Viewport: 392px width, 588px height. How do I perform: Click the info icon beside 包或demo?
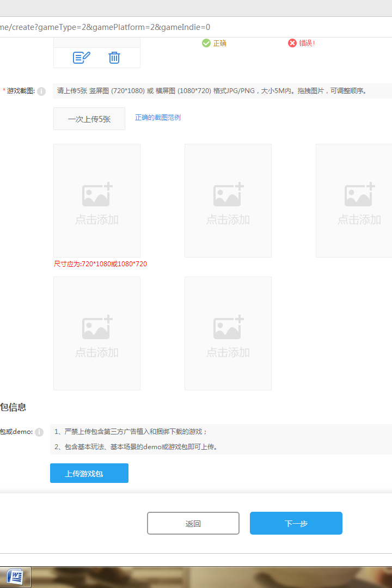(39, 432)
